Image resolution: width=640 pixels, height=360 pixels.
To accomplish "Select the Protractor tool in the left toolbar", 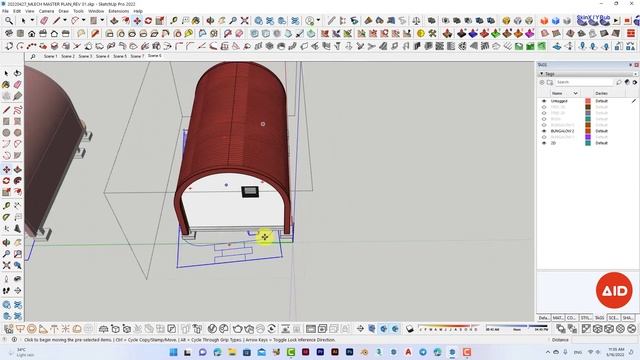I will [x=6, y=217].
